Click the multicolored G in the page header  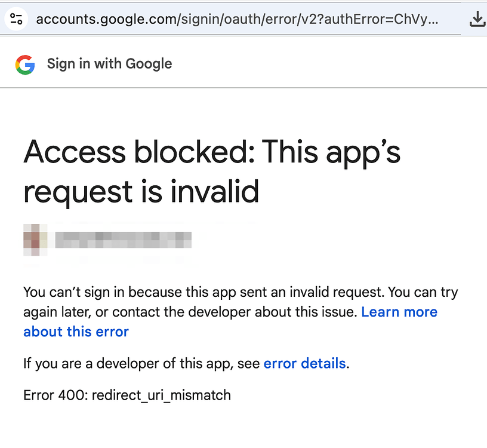point(24,63)
